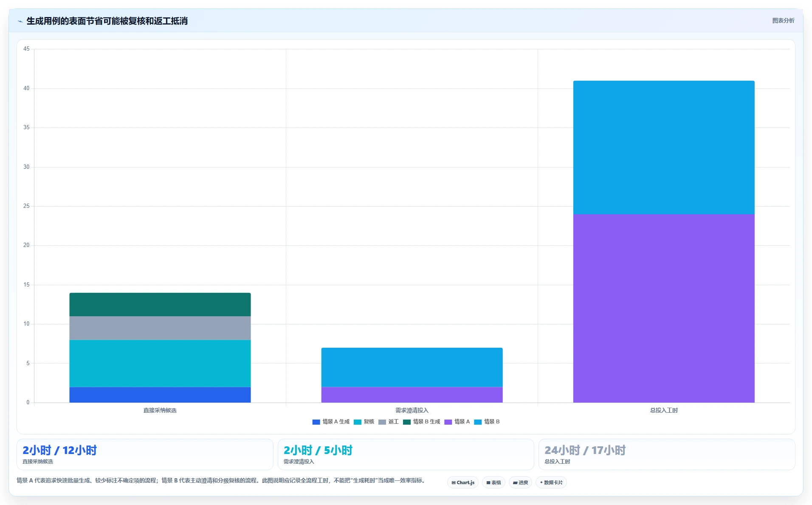This screenshot has width=812, height=505.
Task: Click the y-axis tick value 10
Action: (26, 324)
